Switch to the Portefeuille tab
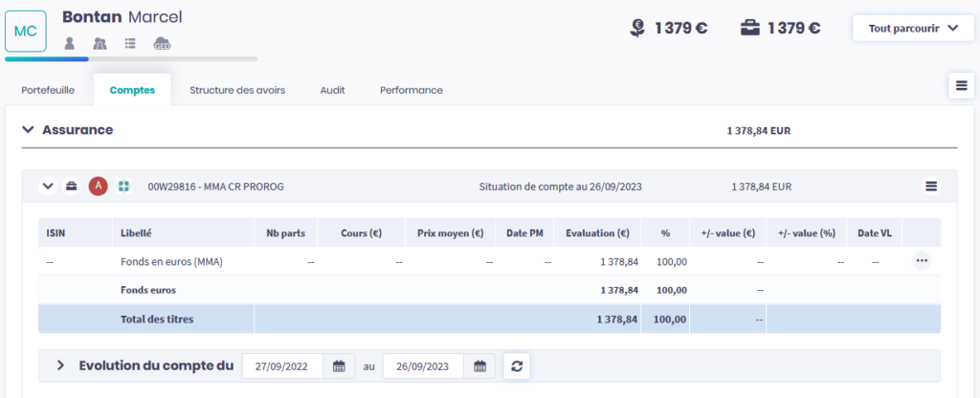The width and height of the screenshot is (980, 398). click(x=47, y=90)
